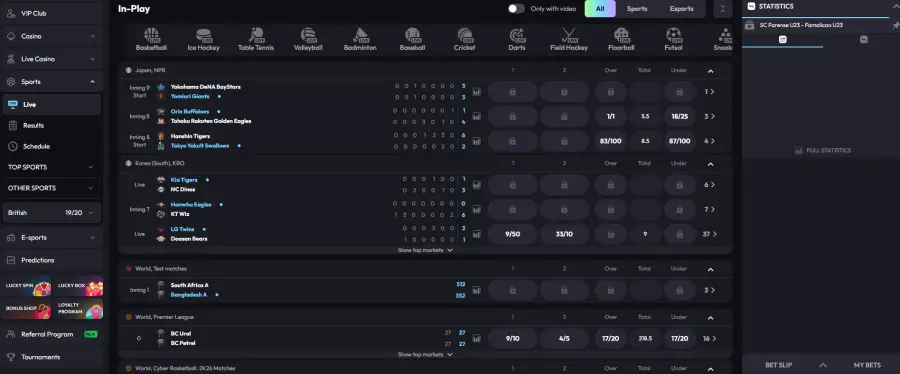The width and height of the screenshot is (900, 374).
Task: Select Under 18/25 odds for Orix Buffaloes game
Action: [680, 116]
